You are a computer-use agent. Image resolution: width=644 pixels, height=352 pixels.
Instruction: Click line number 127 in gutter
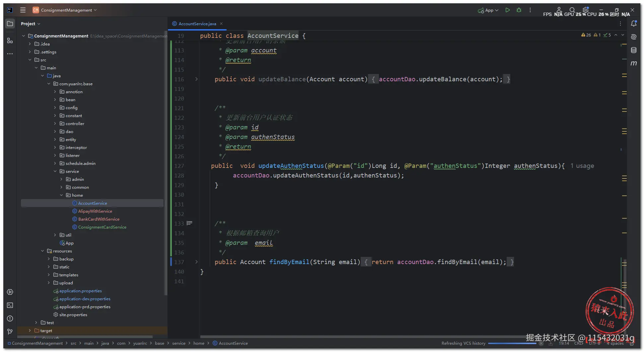[179, 166]
